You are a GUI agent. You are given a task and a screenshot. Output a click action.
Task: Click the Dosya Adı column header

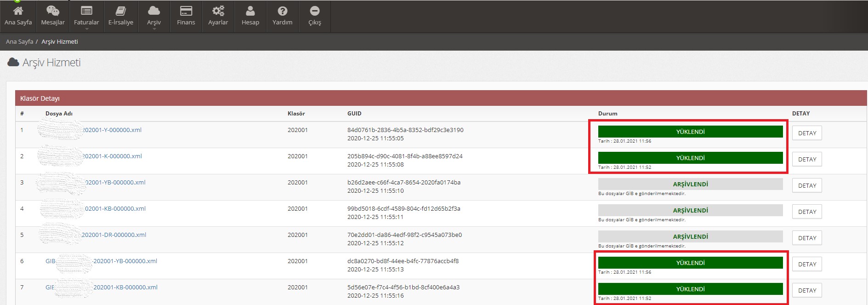click(59, 114)
